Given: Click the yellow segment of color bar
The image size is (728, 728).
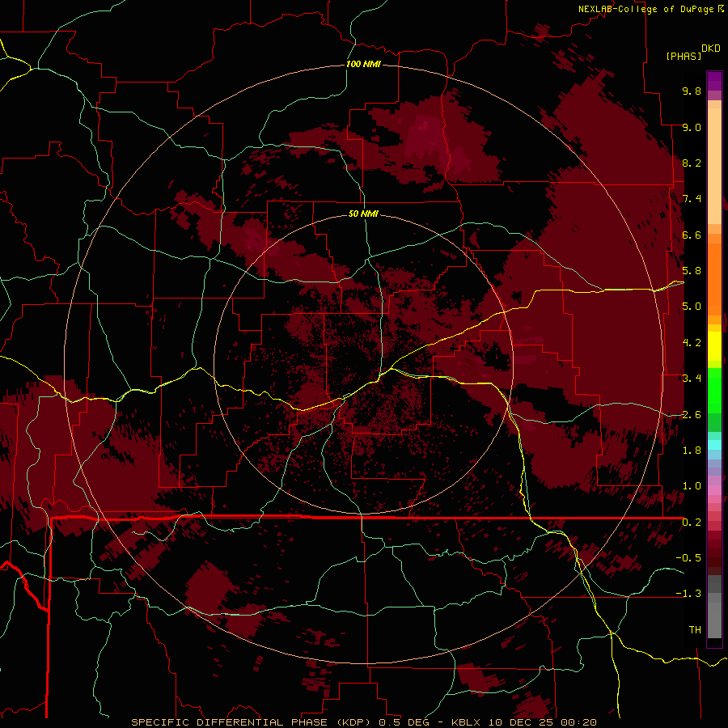Looking at the screenshot, I should [714, 345].
